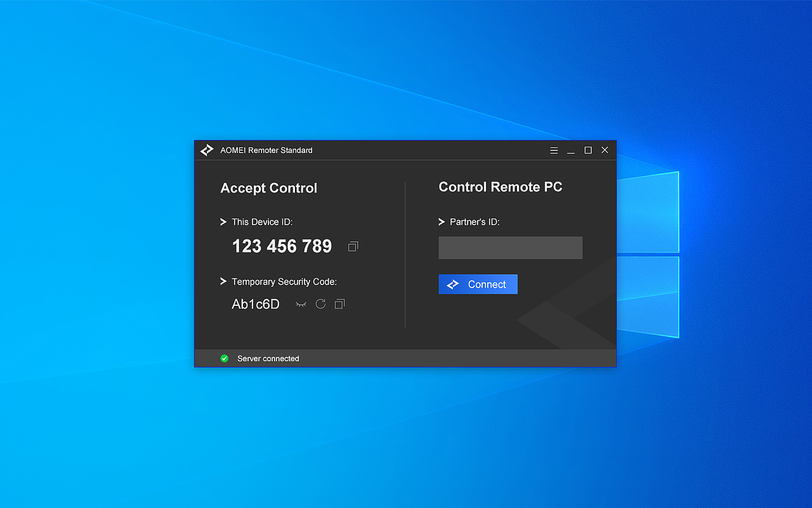Click the Accept Control heading
812x508 pixels.
[269, 189]
